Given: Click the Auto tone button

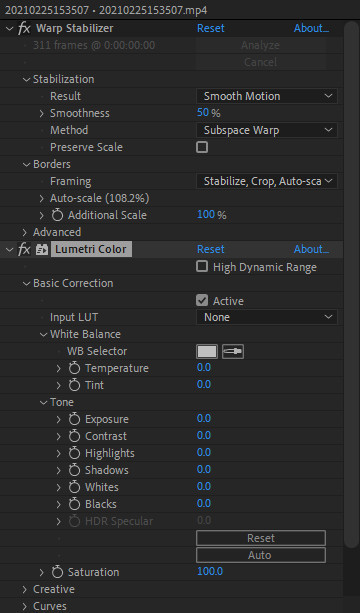Looking at the screenshot, I should 261,555.
